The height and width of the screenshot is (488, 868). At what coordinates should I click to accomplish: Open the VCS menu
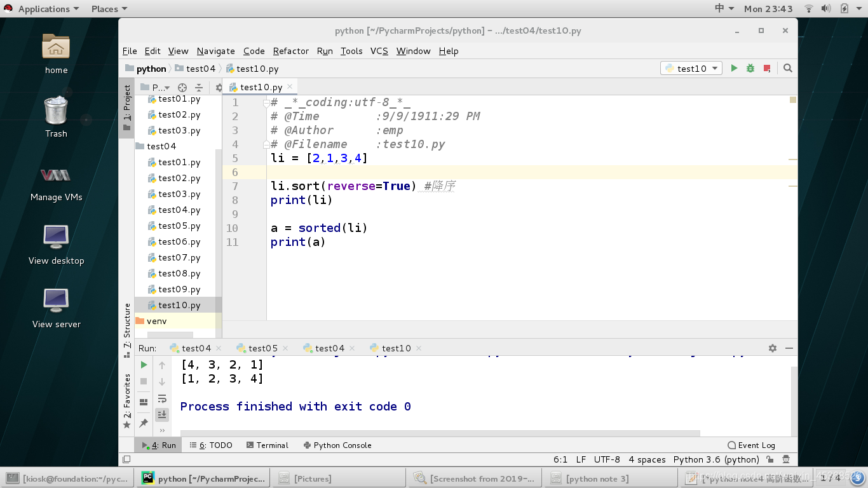click(379, 51)
